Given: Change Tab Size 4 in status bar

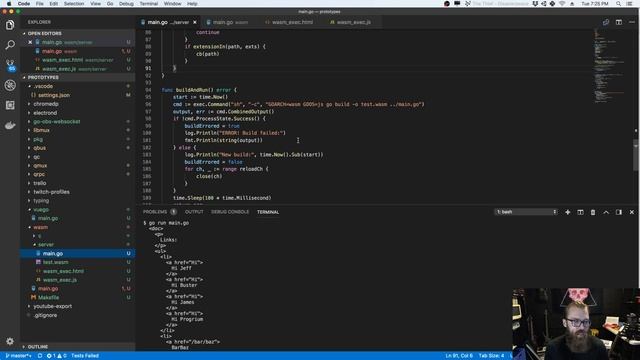Looking at the screenshot, I should click(491, 356).
